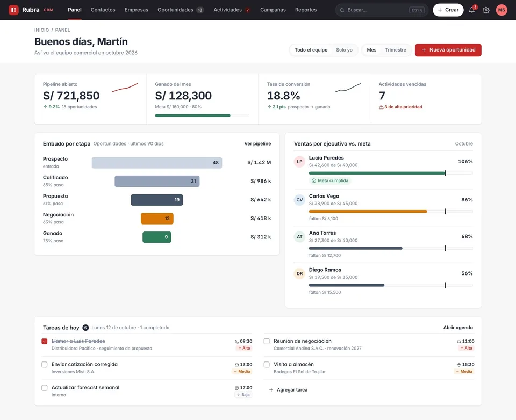
Task: Click the tasks count badge 5
Action: click(x=85, y=328)
